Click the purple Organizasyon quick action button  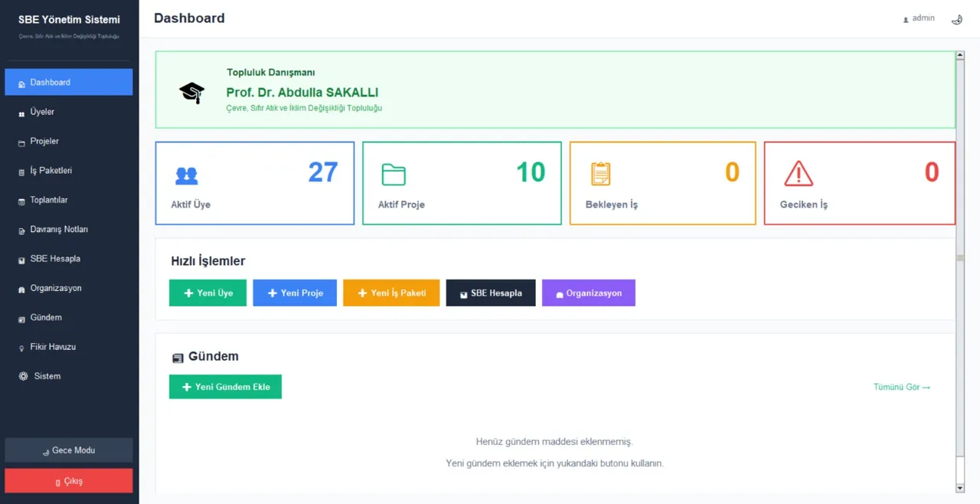[589, 293]
